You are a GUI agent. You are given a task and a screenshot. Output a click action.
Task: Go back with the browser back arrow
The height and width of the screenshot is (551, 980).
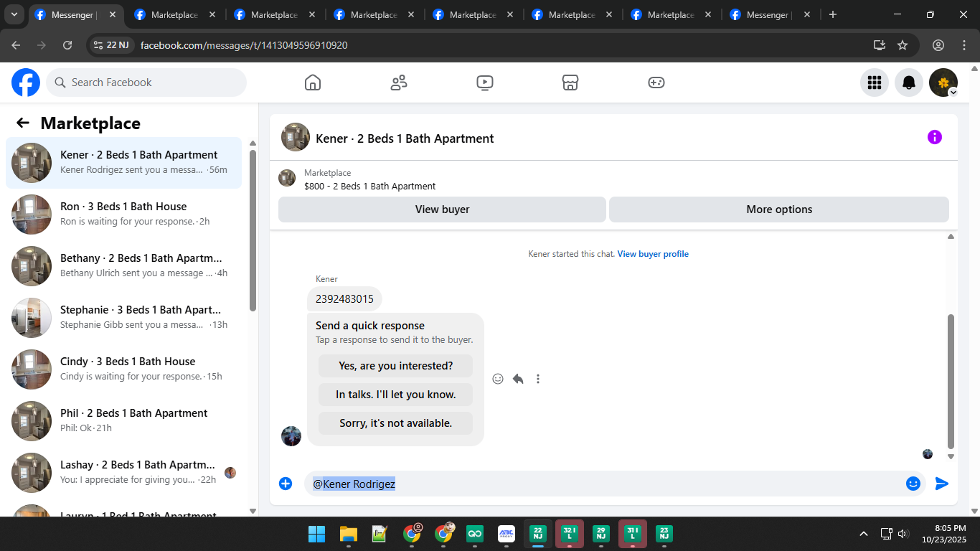click(16, 45)
